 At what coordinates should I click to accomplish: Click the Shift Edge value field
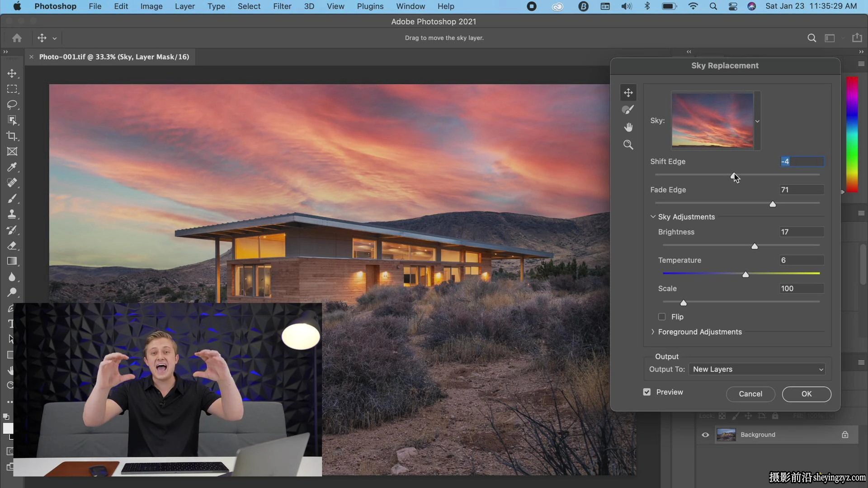802,162
